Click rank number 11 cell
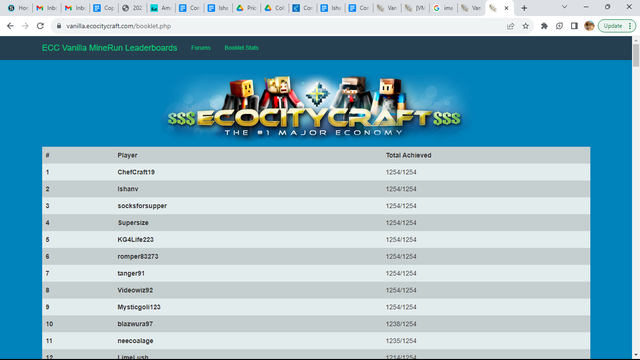640x360 pixels. tap(49, 341)
